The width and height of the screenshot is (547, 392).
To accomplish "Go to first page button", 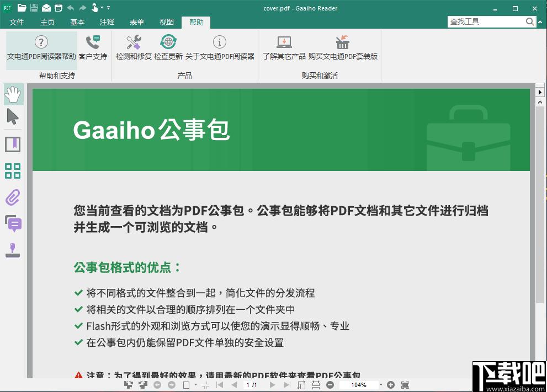I will point(220,385).
